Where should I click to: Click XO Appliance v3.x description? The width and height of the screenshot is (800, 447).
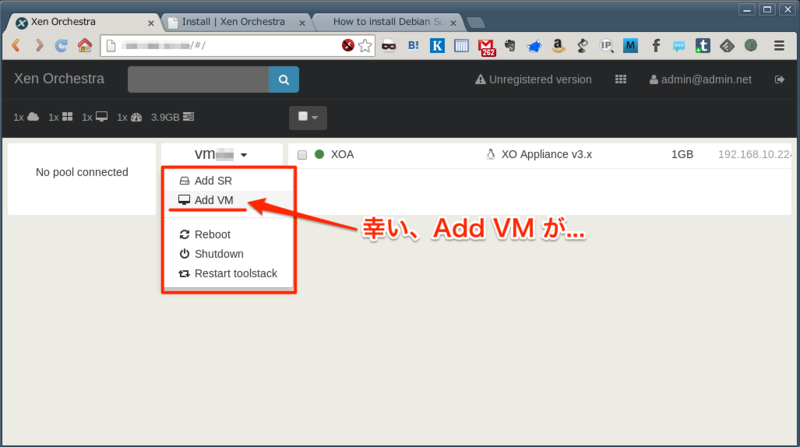click(x=546, y=154)
